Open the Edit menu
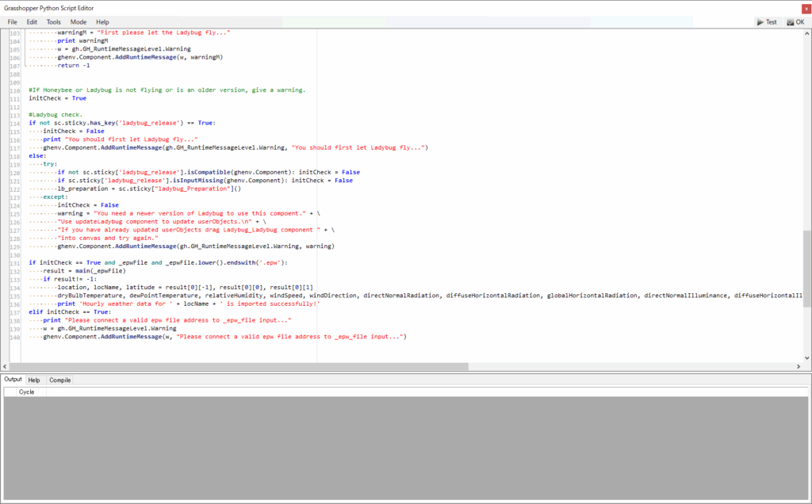The width and height of the screenshot is (812, 504). point(32,22)
